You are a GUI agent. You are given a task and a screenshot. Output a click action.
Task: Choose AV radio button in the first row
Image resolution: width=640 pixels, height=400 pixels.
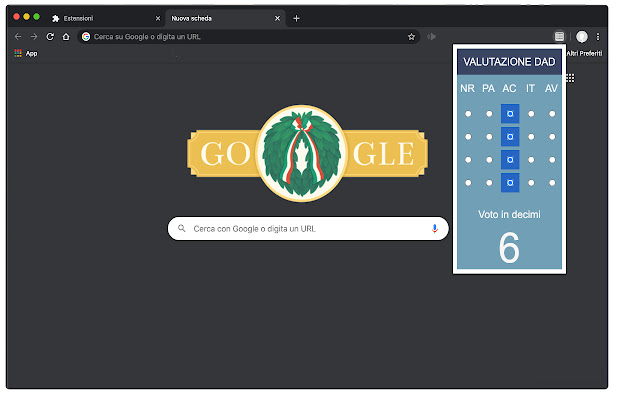552,114
